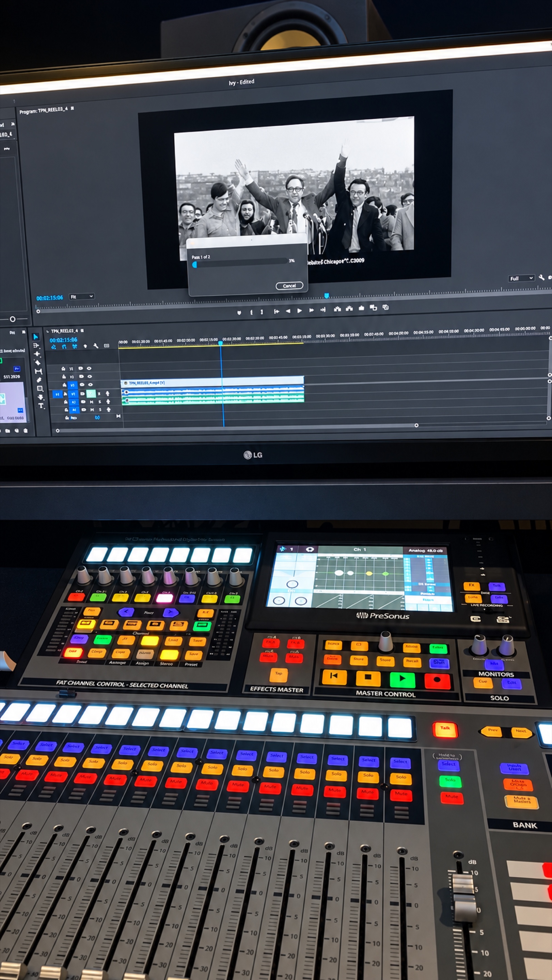Select the Type tool in toolbar
Screen dimensions: 552x980
click(41, 406)
